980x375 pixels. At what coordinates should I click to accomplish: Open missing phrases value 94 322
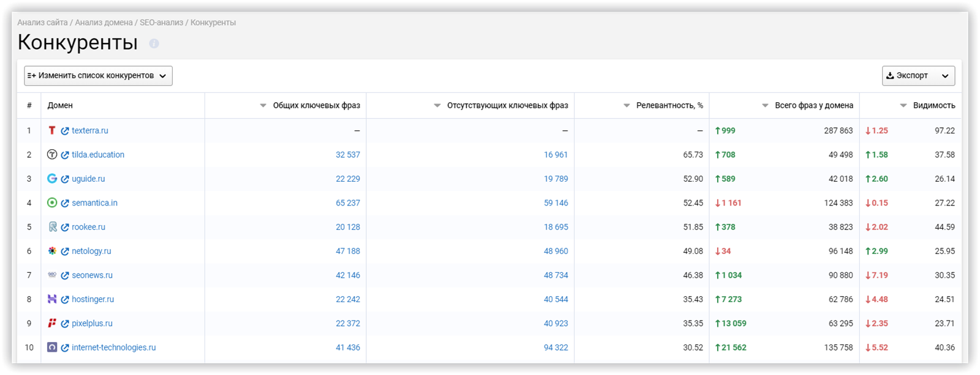click(556, 347)
